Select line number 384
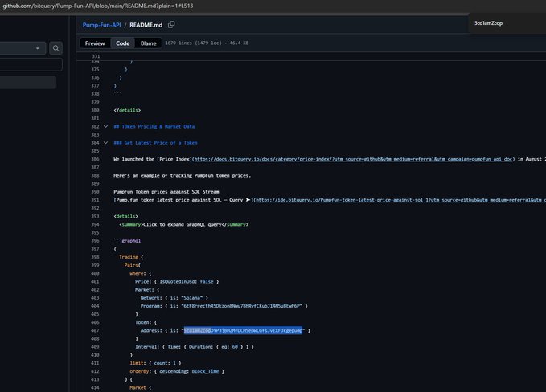This screenshot has width=546, height=392. coord(95,143)
